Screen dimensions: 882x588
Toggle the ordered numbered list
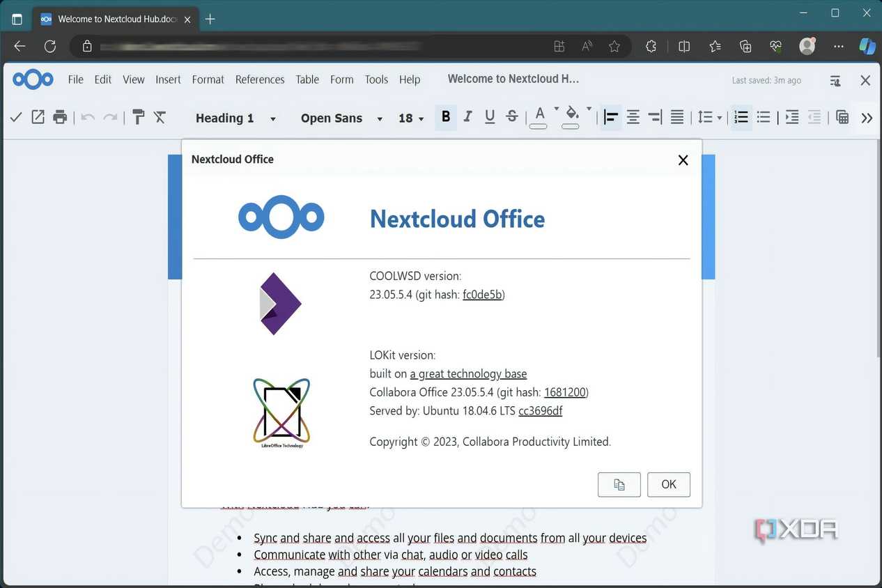[741, 118]
